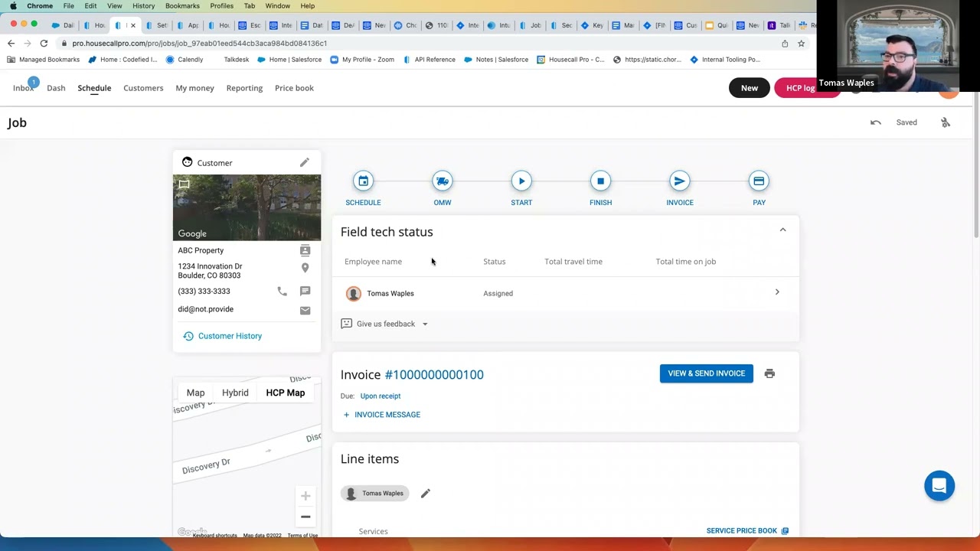Click the icon right of the Saved label
This screenshot has width=980, height=551.
tap(946, 122)
